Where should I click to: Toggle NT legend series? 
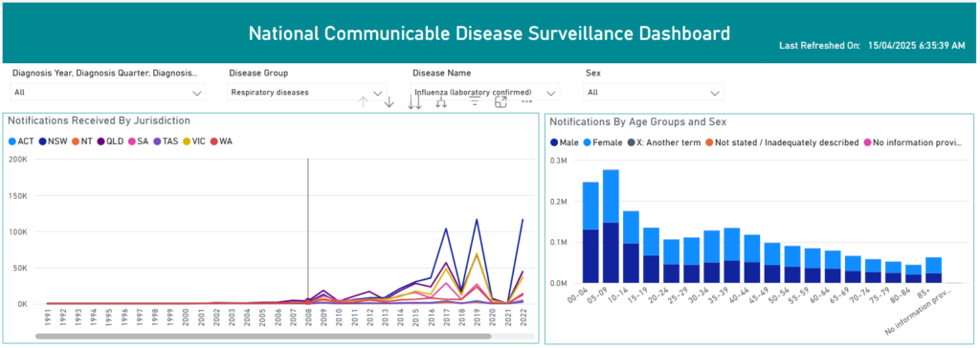point(82,141)
